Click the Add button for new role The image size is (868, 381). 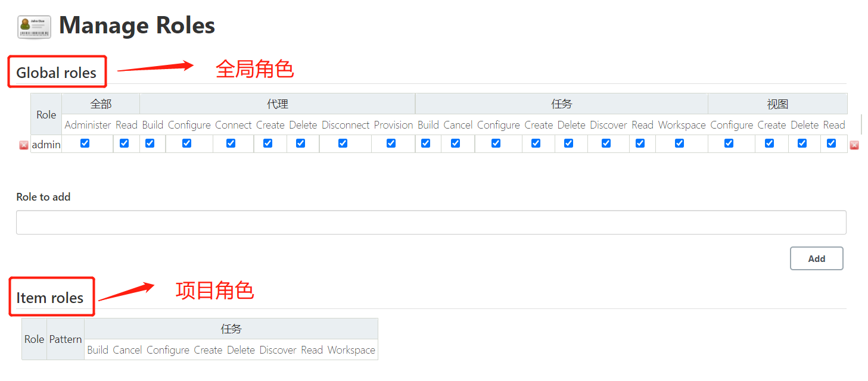817,258
